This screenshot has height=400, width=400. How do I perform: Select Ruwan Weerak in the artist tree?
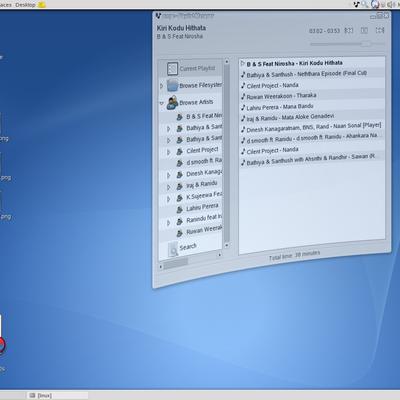[x=204, y=230]
